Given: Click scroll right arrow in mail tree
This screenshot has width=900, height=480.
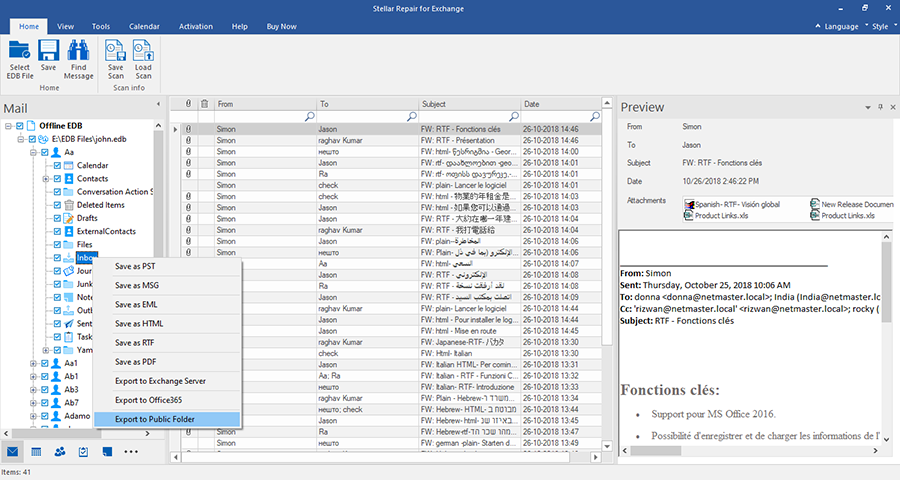Looking at the screenshot, I should [148, 433].
